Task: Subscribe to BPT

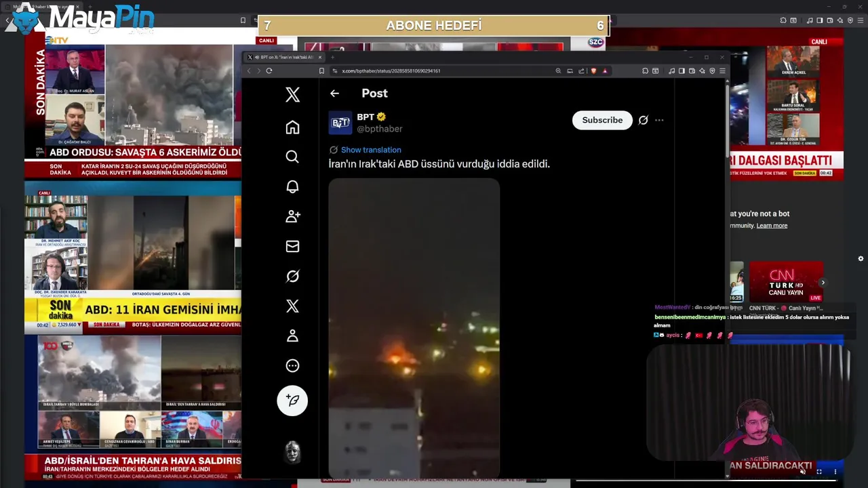Action: click(602, 120)
